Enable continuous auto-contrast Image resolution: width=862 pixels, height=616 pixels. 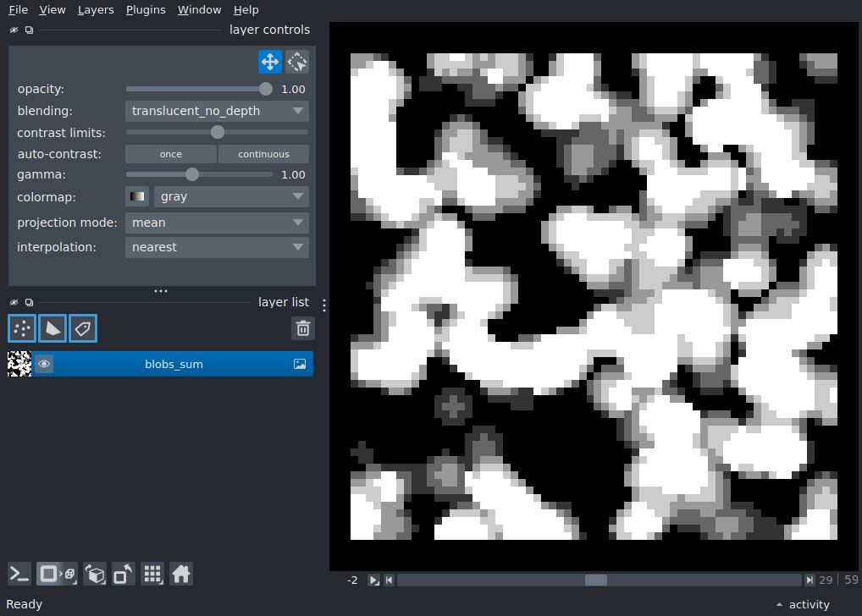[x=264, y=154]
